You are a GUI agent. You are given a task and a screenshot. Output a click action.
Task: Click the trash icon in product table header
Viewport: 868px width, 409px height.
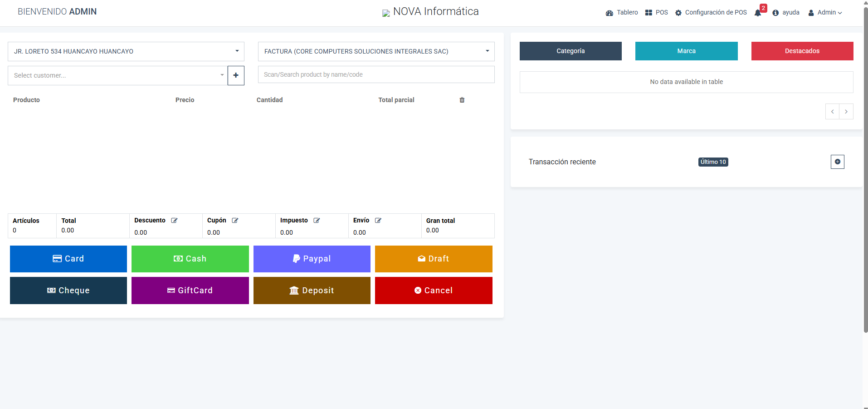click(462, 100)
